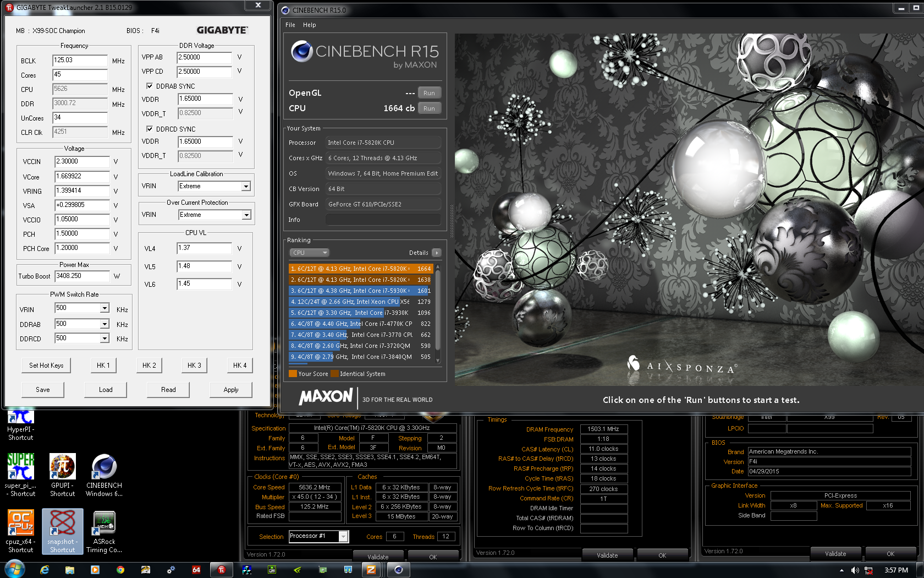The width and height of the screenshot is (924, 578).
Task: Click the system clock 3:57 PM
Action: point(896,570)
